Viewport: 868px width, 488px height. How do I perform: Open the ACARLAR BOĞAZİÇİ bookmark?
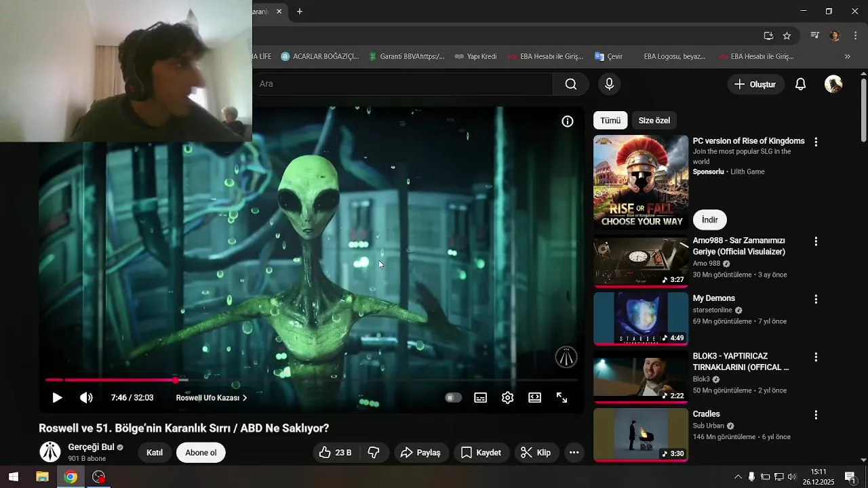pos(319,56)
